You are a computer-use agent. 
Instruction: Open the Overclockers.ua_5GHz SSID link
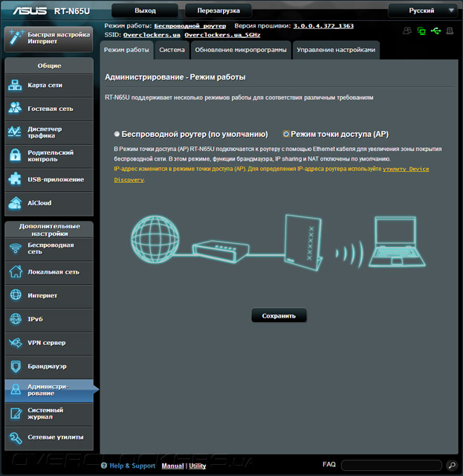pos(222,35)
